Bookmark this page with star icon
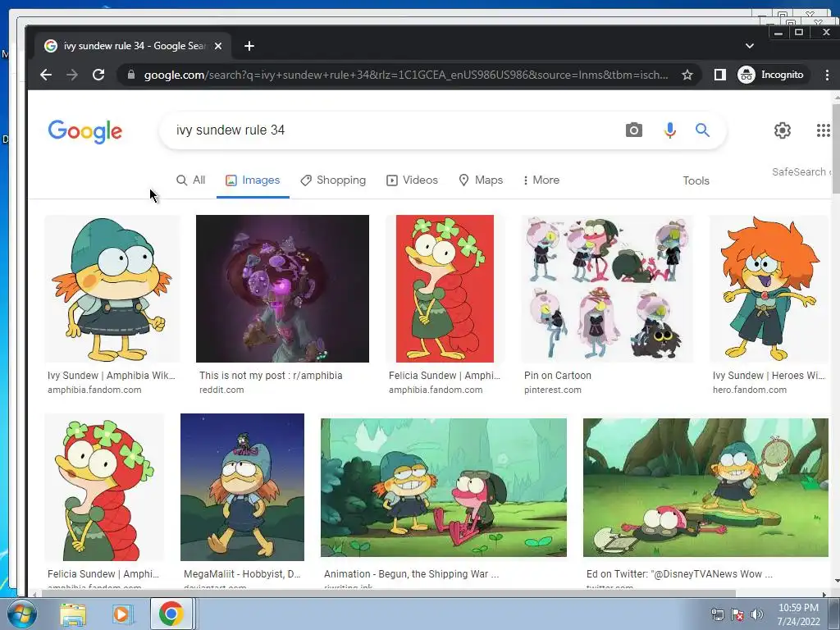 click(x=687, y=75)
